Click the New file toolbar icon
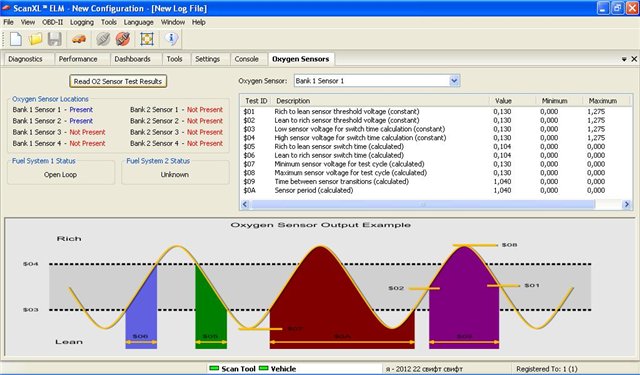This screenshot has width=640, height=375. (16, 39)
